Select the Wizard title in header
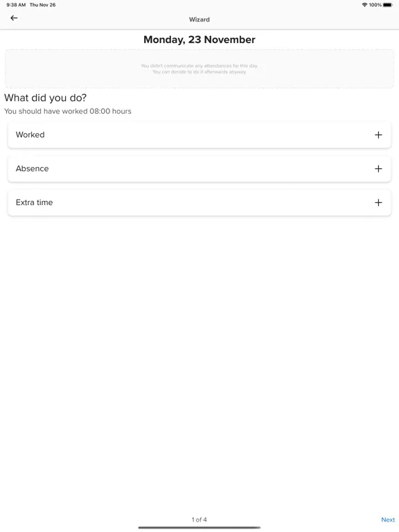The width and height of the screenshot is (399, 532). [199, 19]
